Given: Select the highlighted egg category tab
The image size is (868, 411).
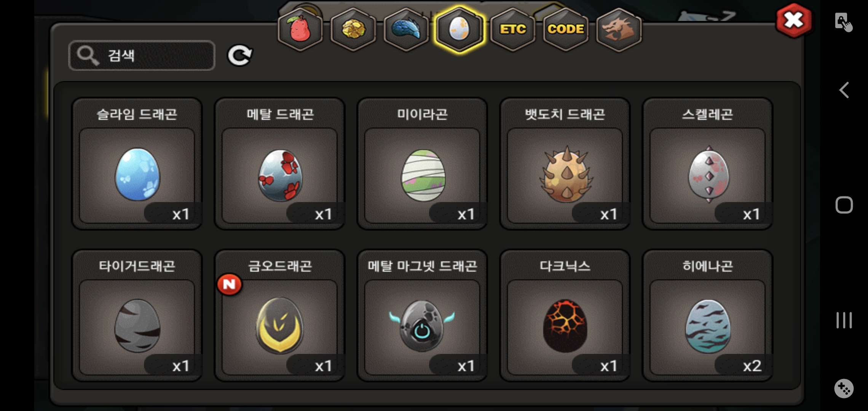Looking at the screenshot, I should pos(460,30).
